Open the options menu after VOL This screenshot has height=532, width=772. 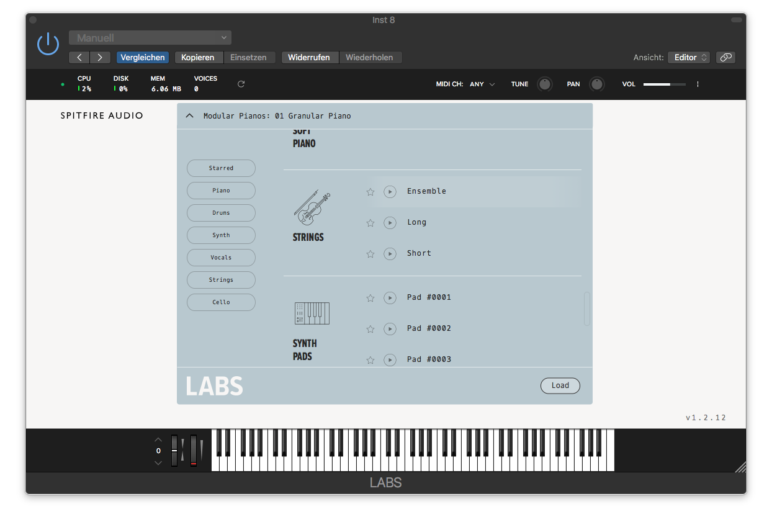(698, 84)
